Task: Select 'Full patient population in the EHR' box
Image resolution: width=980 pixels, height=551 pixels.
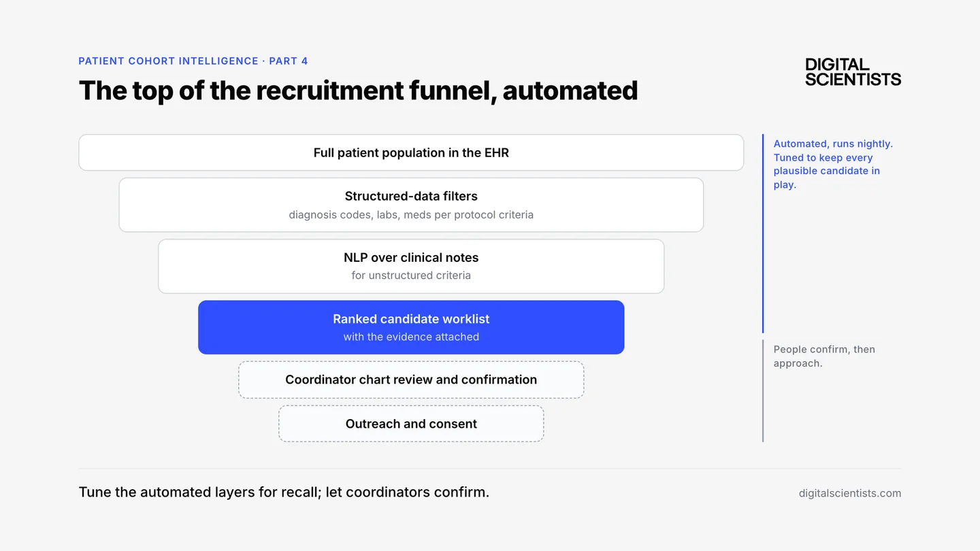Action: [x=411, y=152]
